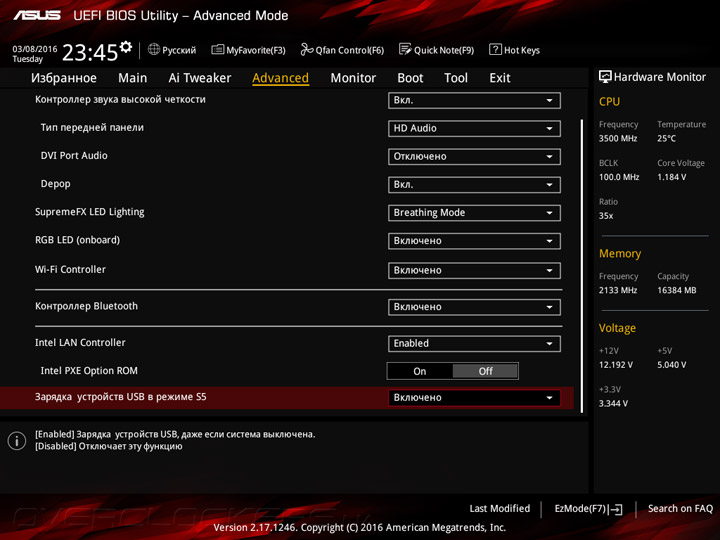
Task: Click the settings list vertical scrollbar
Action: (582, 266)
